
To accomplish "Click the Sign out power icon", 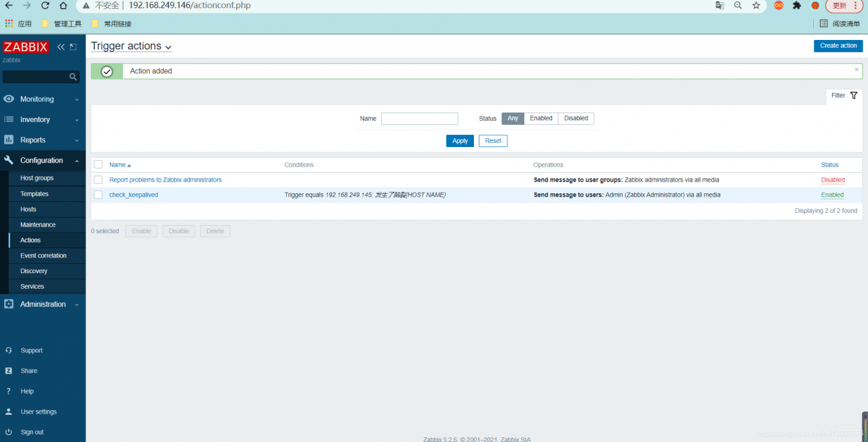I will click(9, 432).
